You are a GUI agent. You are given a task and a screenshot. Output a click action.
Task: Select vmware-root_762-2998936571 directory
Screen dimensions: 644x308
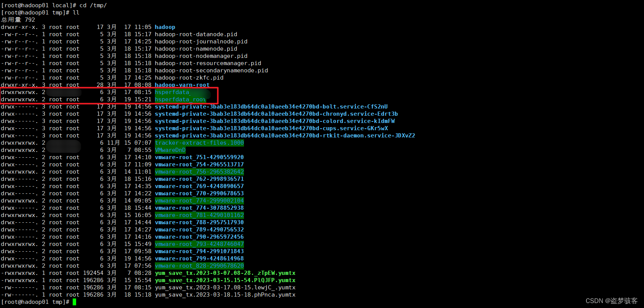pyautogui.click(x=199, y=179)
